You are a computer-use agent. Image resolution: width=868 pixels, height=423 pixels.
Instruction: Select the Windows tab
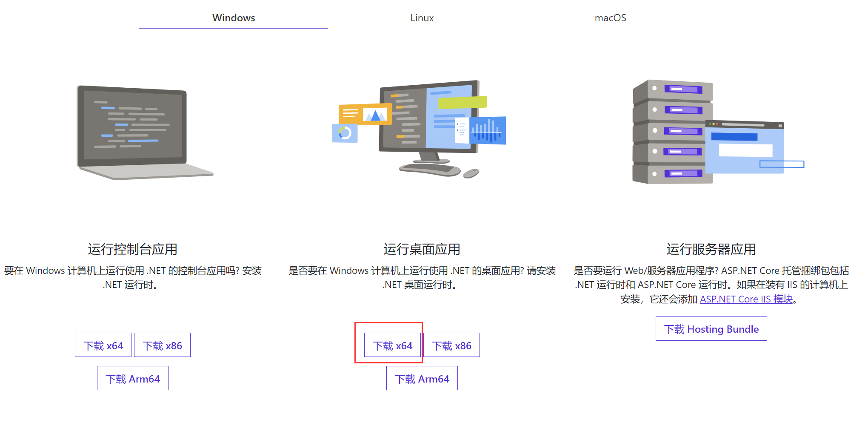[233, 17]
